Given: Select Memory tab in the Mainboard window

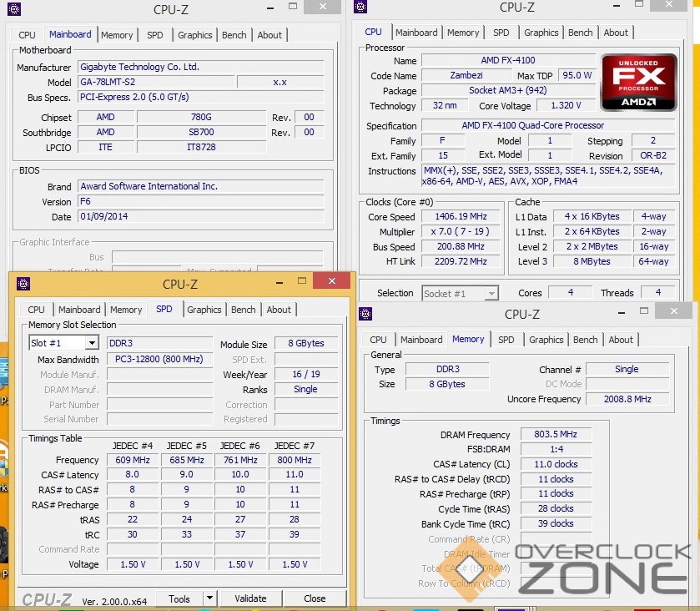Looking at the screenshot, I should (117, 35).
